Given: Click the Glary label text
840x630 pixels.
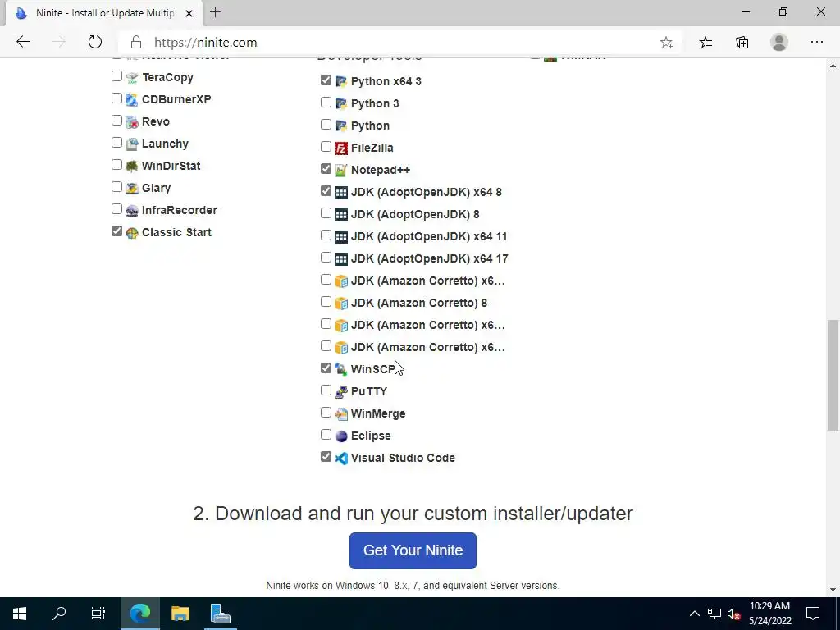Looking at the screenshot, I should click(x=157, y=188).
